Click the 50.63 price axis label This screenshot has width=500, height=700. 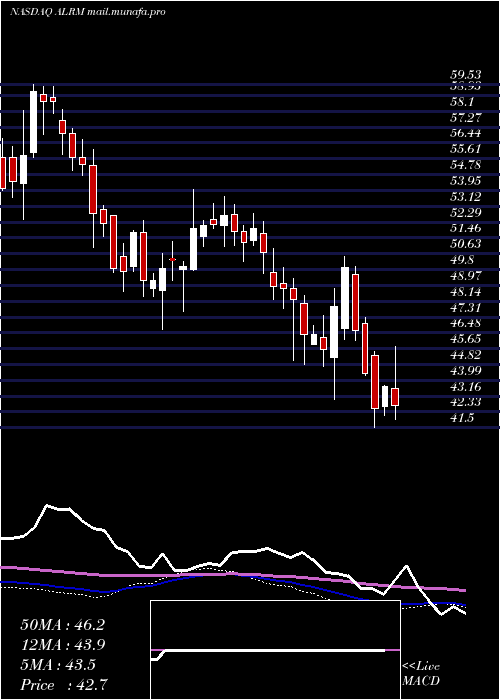pyautogui.click(x=466, y=244)
